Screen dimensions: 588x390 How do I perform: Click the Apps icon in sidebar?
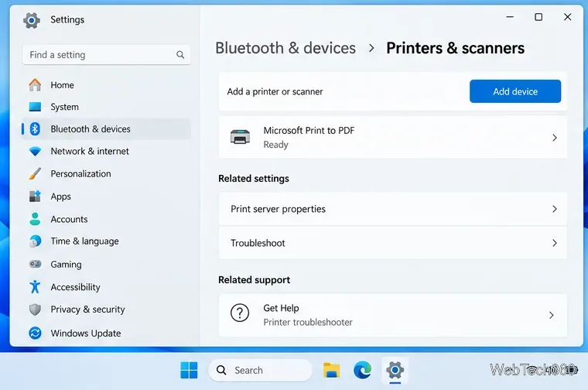(x=35, y=196)
